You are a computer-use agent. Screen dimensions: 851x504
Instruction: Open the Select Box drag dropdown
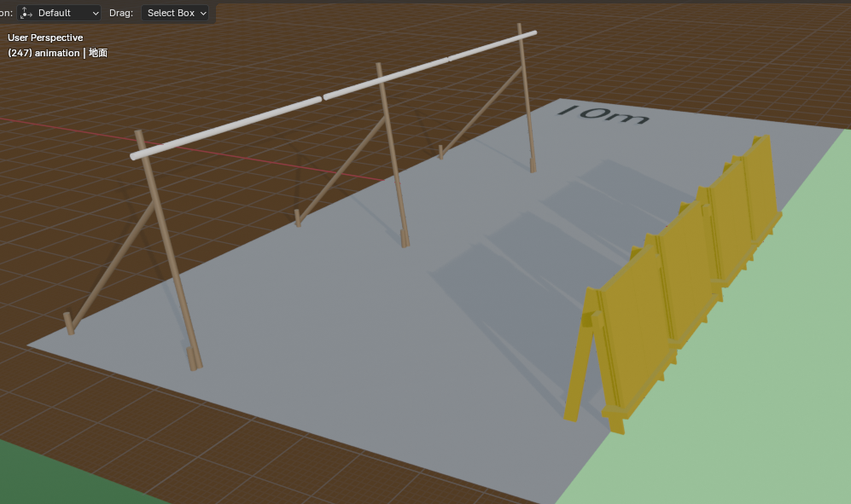176,13
